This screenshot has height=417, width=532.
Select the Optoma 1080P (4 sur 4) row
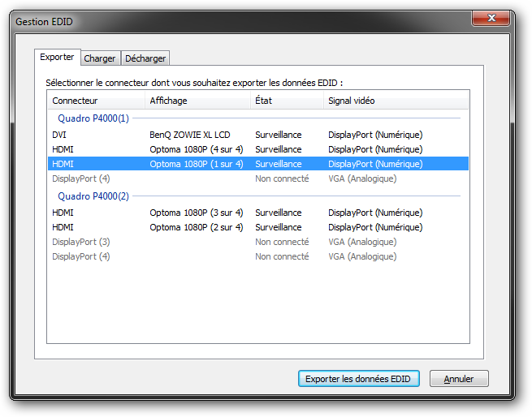tap(195, 149)
